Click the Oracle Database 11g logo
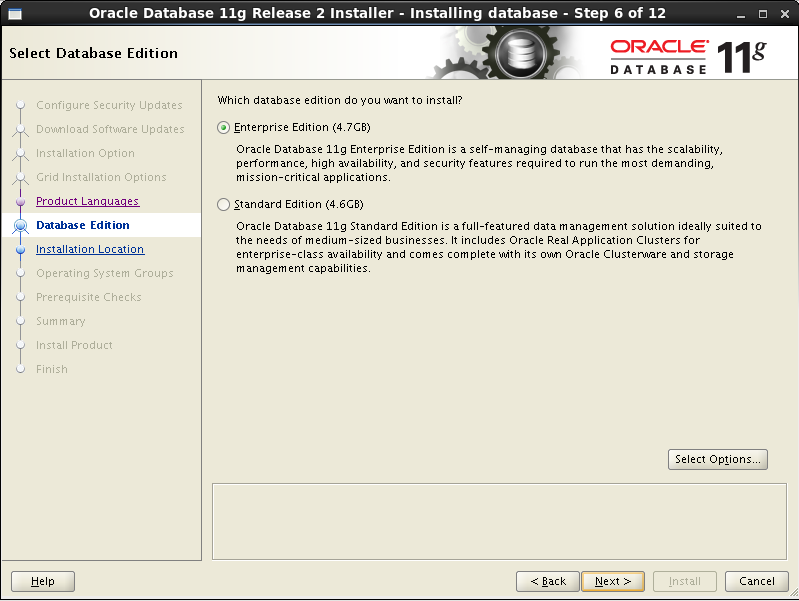The height and width of the screenshot is (601, 799). [x=688, y=56]
